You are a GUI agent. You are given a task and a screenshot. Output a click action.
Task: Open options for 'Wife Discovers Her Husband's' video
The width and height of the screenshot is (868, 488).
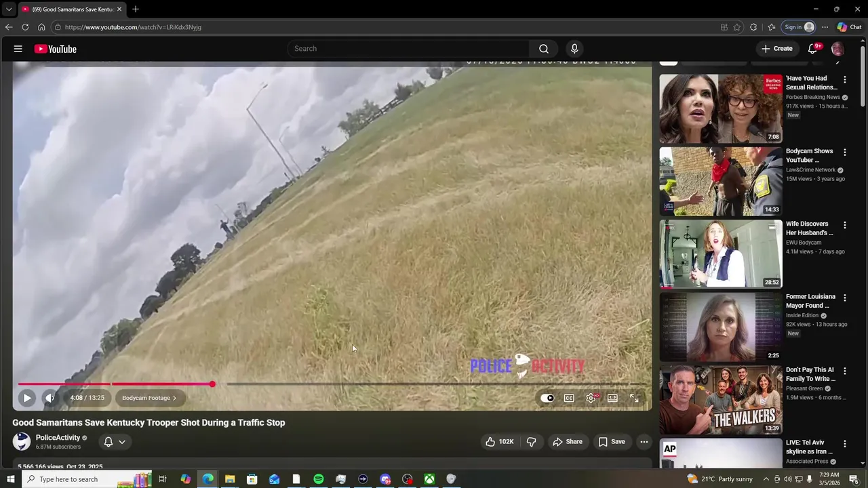click(844, 225)
